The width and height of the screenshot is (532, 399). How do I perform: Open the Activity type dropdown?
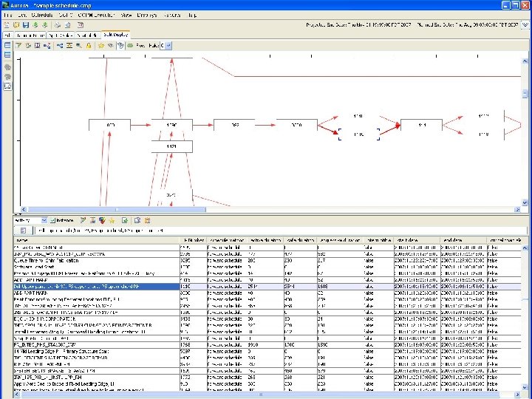coord(44,220)
